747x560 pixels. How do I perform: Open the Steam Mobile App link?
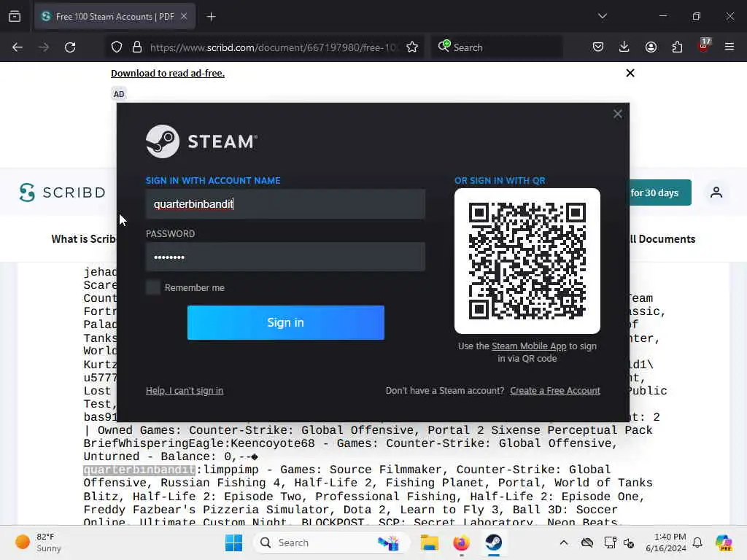529,346
